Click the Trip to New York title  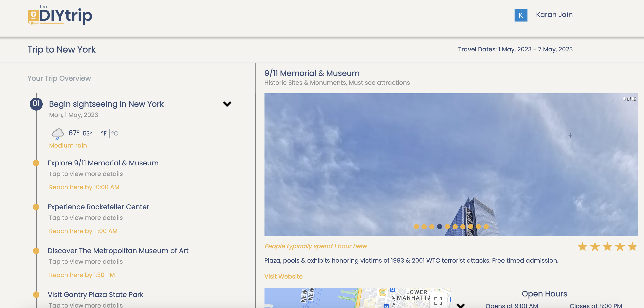point(62,50)
